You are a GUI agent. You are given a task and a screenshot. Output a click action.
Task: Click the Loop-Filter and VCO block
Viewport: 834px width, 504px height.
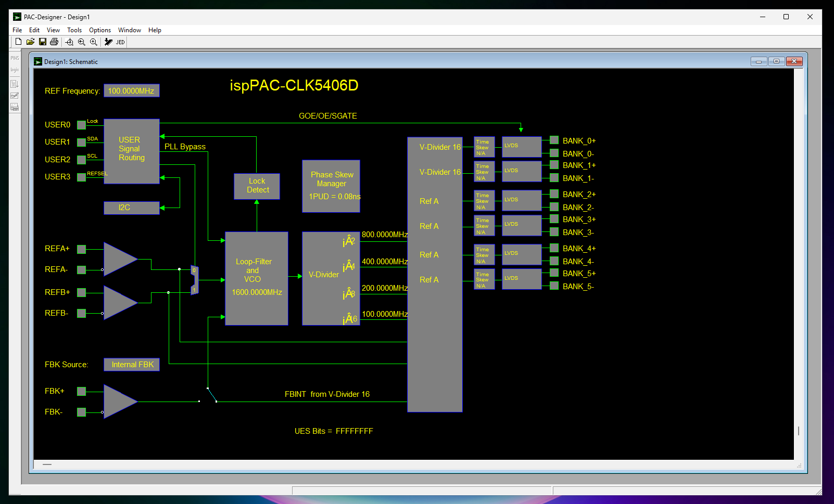click(257, 278)
